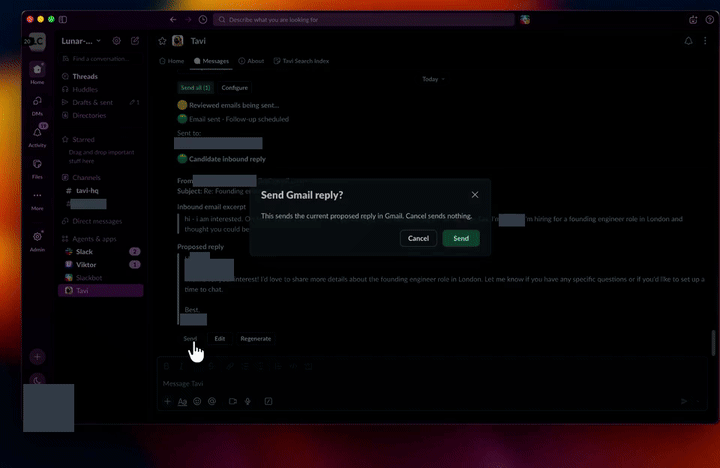The height and width of the screenshot is (468, 720).
Task: Click the message pane scrollbar
Action: coord(713,343)
